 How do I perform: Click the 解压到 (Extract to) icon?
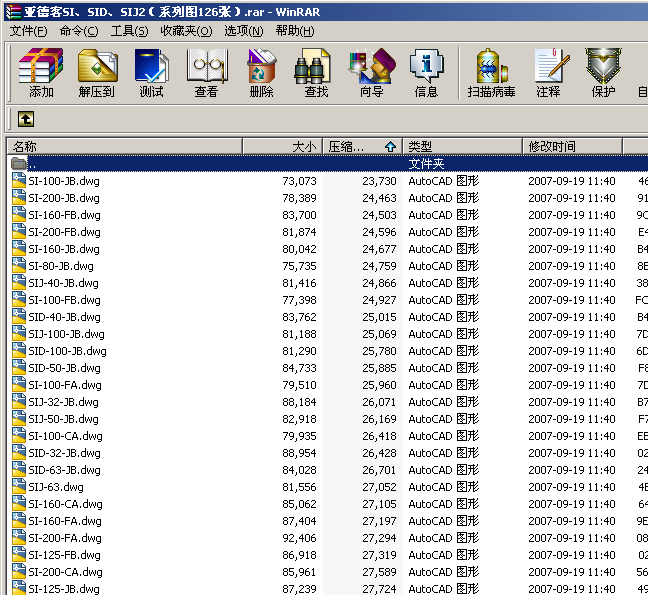coord(98,66)
